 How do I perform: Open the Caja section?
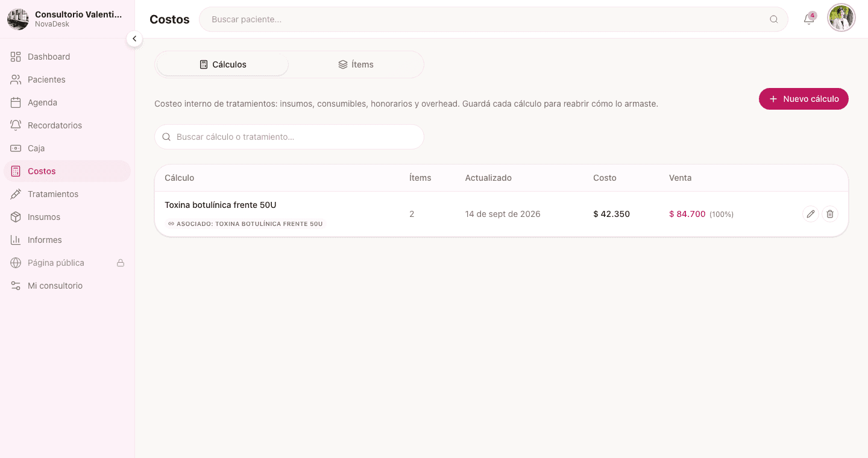(67, 148)
